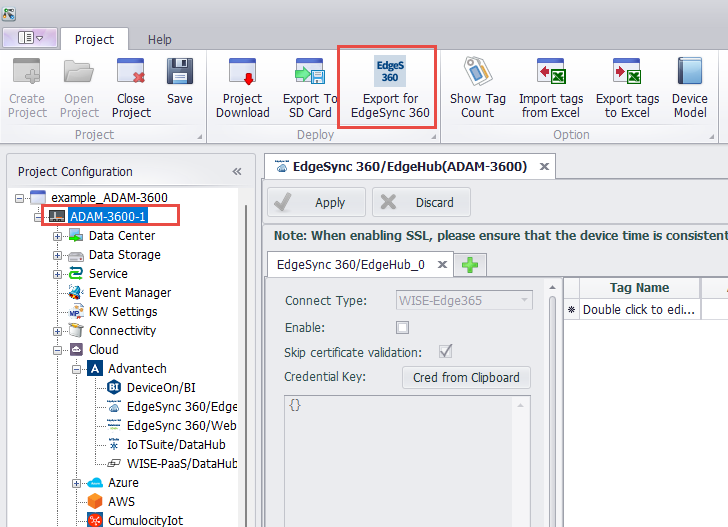728x527 pixels.
Task: Add new EdgeHub tab with green plus
Action: pyautogui.click(x=469, y=265)
